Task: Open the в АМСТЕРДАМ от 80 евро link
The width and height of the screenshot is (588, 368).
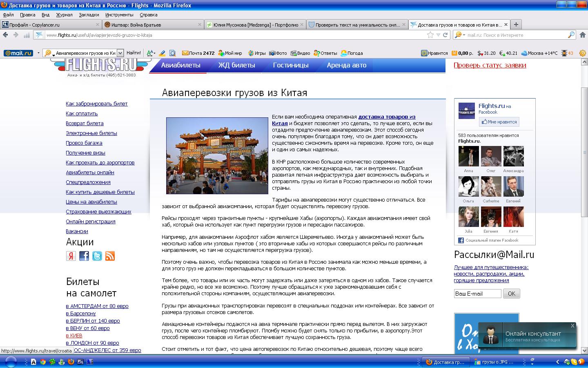Action: (x=97, y=306)
